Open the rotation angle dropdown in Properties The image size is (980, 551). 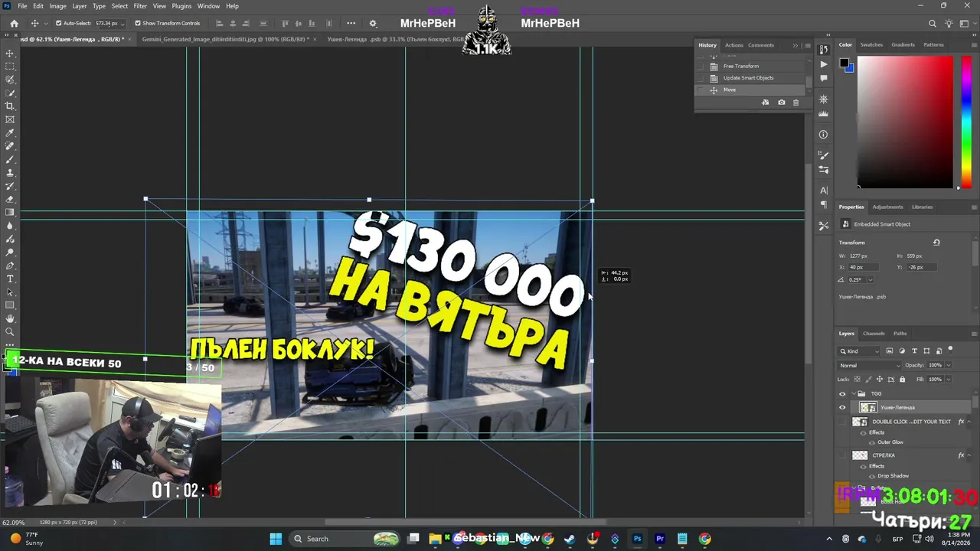click(870, 280)
